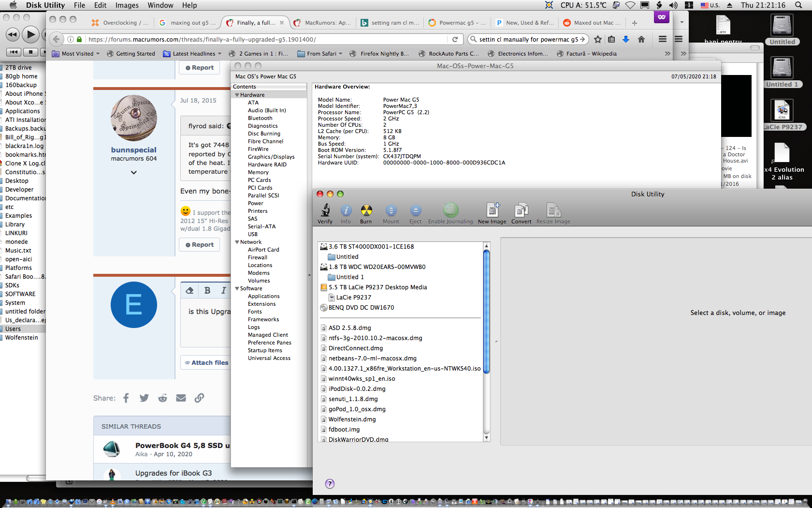Open the volume control in menu bar
This screenshot has height=508, width=812.
tap(673, 5)
